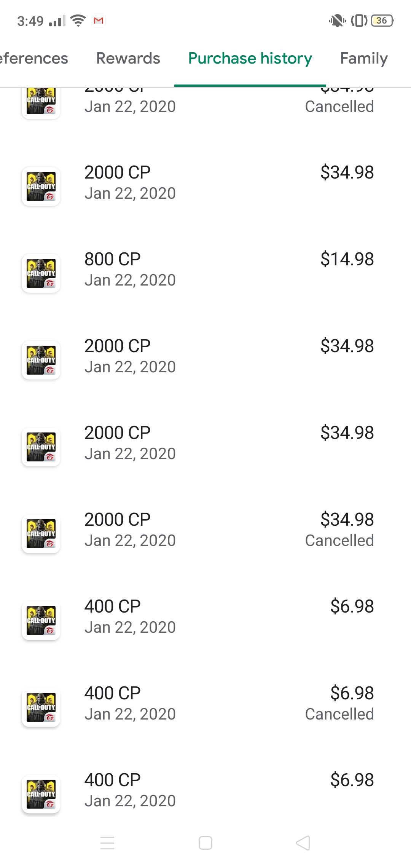Tap the Call of Duty icon beside 800 CP

[x=41, y=273]
